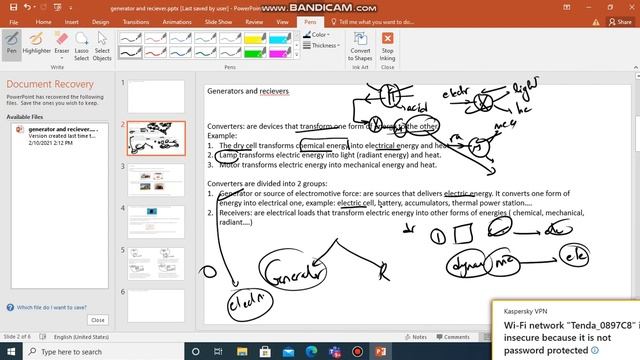Select slide 1 thumbnail
The width and height of the screenshot is (640, 360).
coord(156,96)
